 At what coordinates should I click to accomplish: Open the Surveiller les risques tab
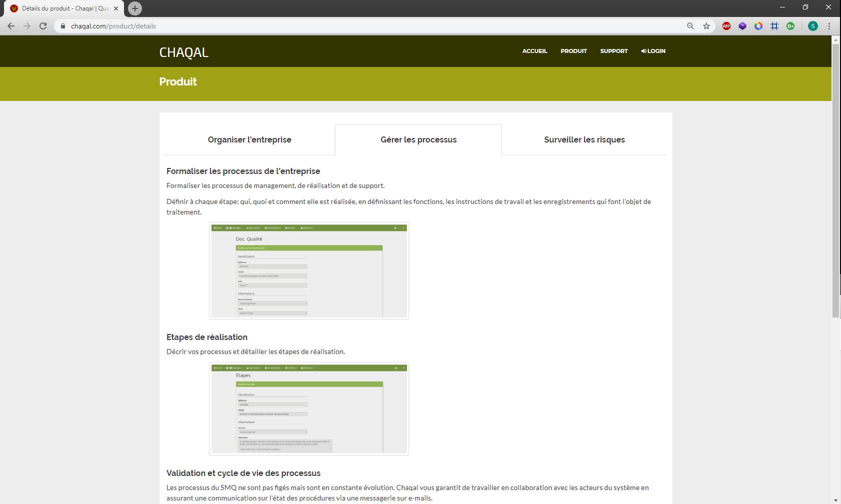[x=584, y=139]
